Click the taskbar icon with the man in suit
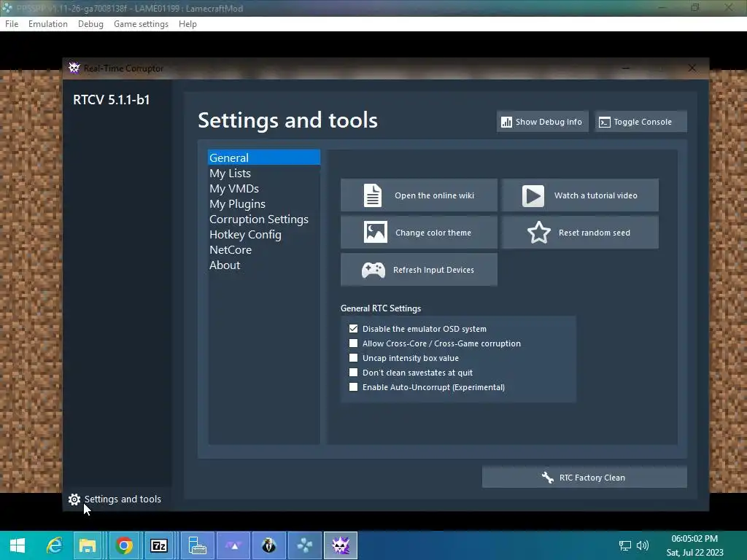 tap(269, 545)
